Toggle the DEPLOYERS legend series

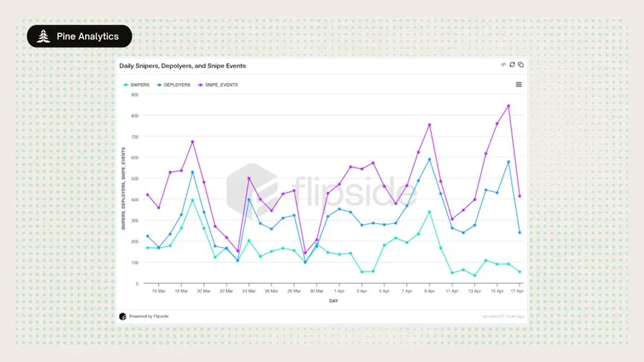click(174, 84)
